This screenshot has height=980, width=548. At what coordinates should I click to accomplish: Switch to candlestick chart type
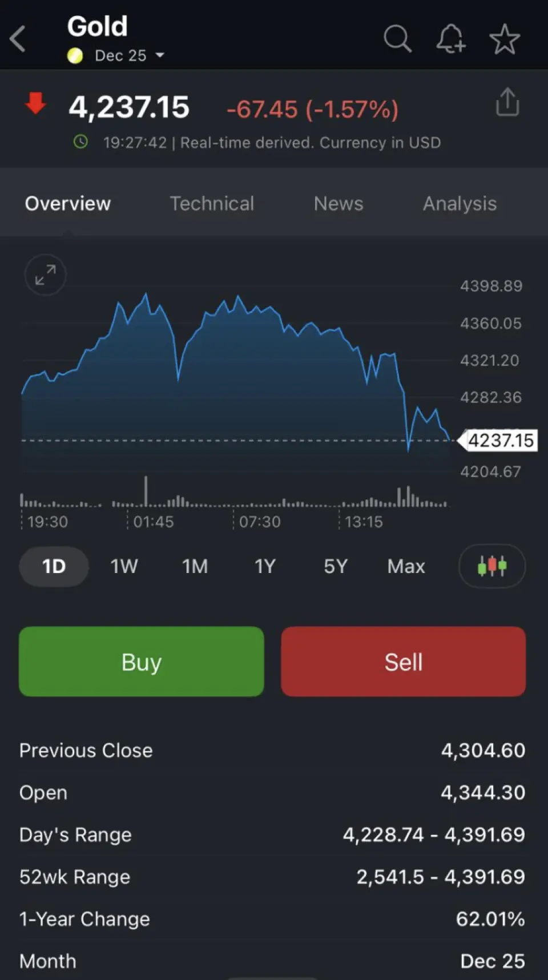click(x=491, y=566)
